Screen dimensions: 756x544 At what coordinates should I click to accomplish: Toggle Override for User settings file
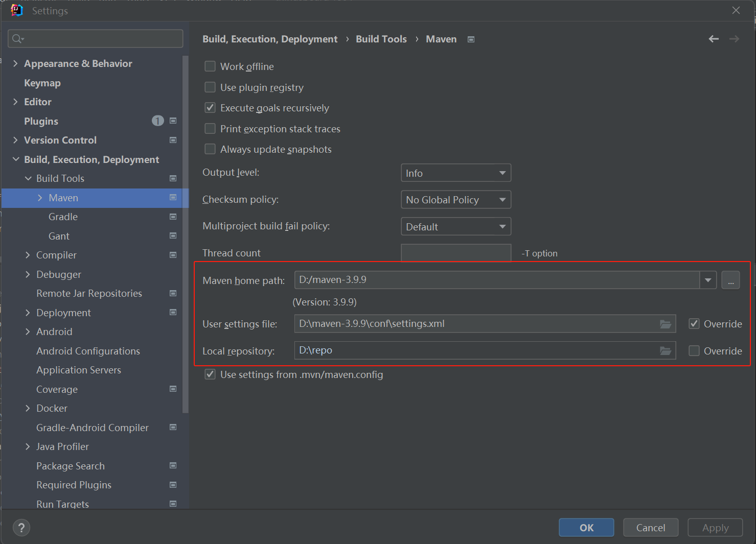coord(694,324)
